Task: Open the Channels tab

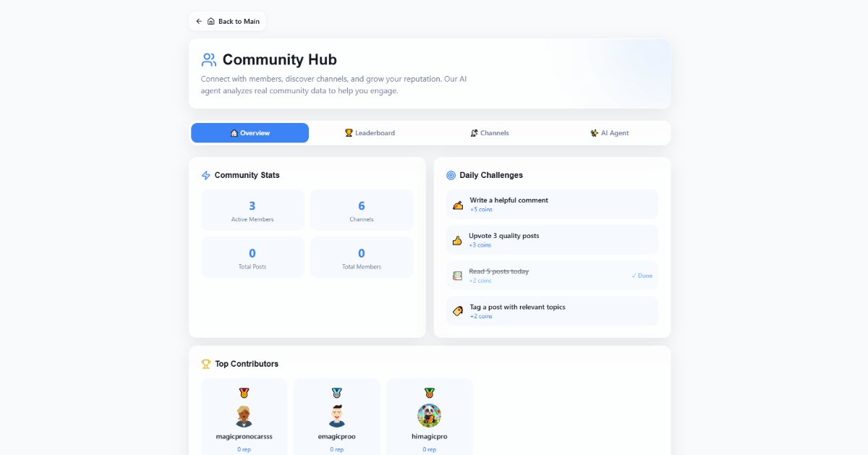Action: (490, 133)
